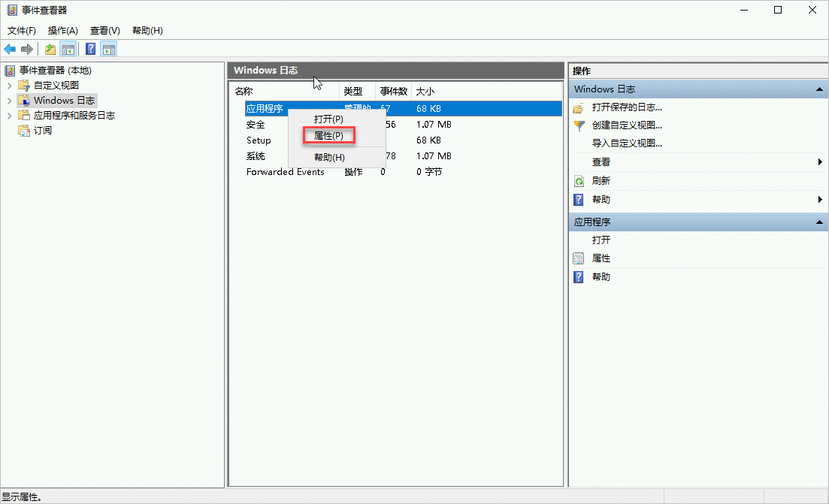Toggle the action pane show/hide toolbar button

pos(109,50)
